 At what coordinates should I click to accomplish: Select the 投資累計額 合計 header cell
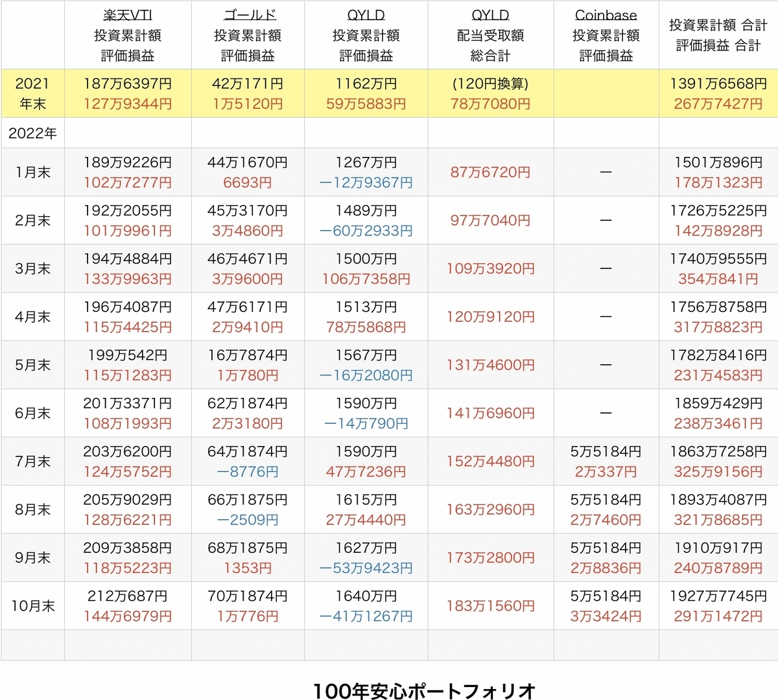coord(718,35)
